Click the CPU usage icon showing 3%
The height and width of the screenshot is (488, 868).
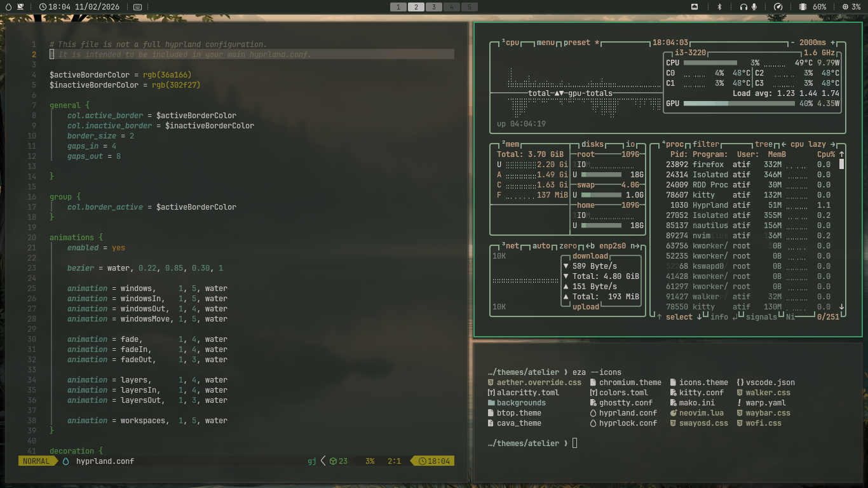(x=845, y=6)
